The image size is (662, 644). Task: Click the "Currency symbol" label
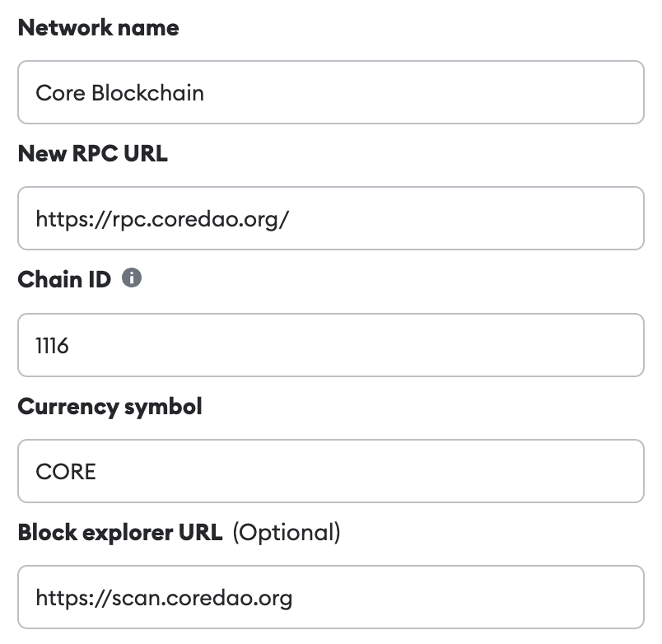tap(110, 406)
